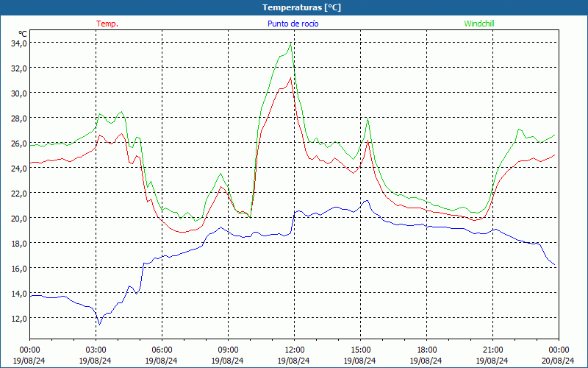Click the '22,0' y-axis value
The width and height of the screenshot is (588, 368).
(19, 194)
